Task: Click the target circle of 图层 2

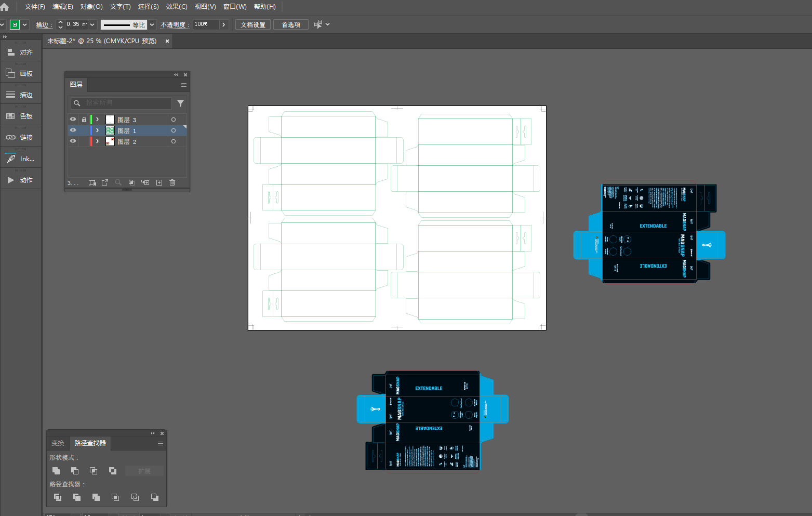Action: (174, 141)
